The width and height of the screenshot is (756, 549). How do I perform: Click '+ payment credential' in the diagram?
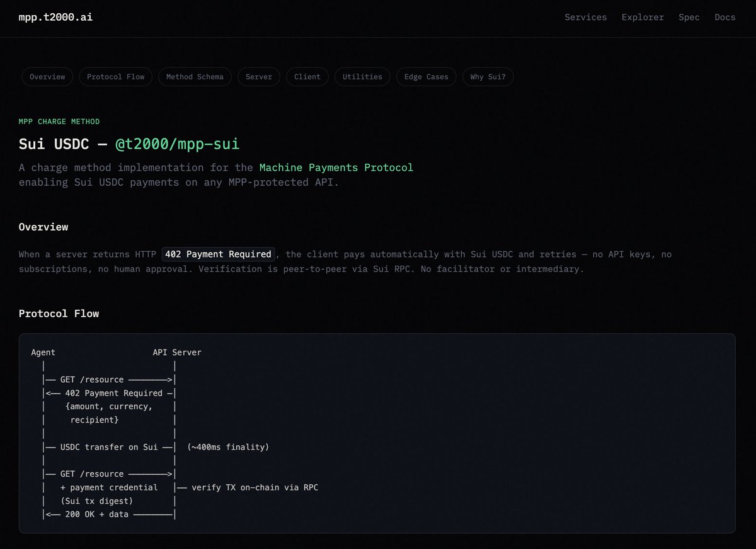click(109, 487)
